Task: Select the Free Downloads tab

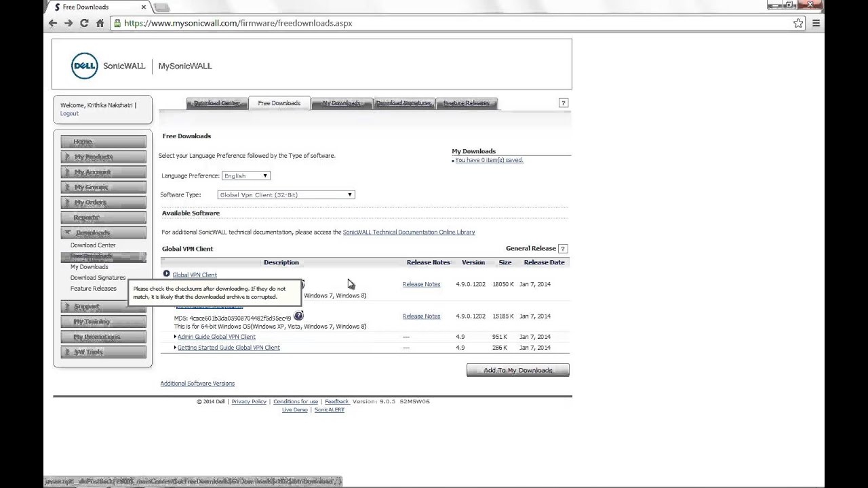Action: [x=279, y=103]
